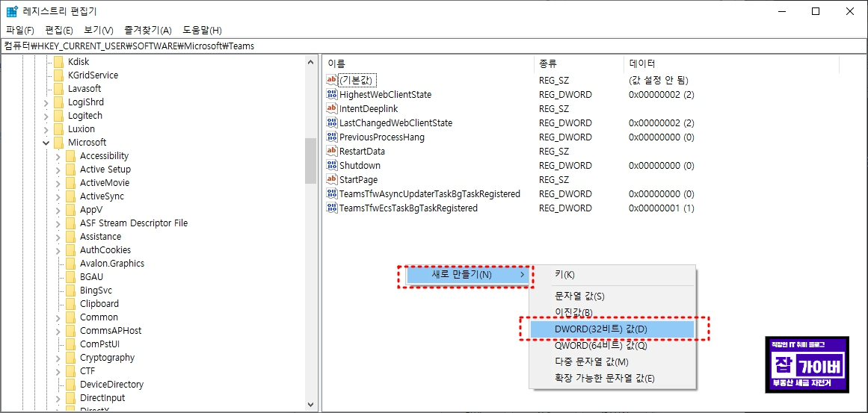Click the tree pane scroll up arrow
Viewport: 868px width, 413px height.
tap(310, 62)
